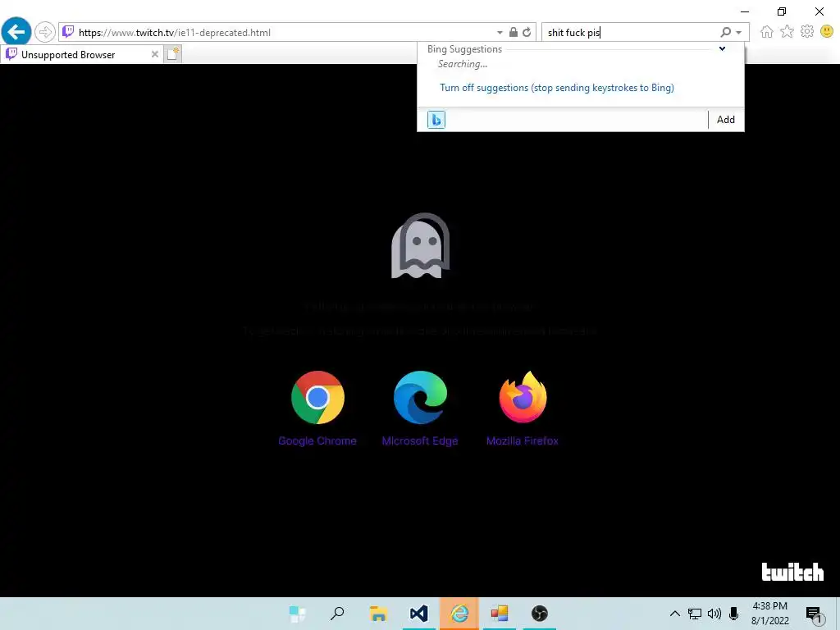Go to the Home page icon
The height and width of the screenshot is (630, 840).
pos(767,32)
